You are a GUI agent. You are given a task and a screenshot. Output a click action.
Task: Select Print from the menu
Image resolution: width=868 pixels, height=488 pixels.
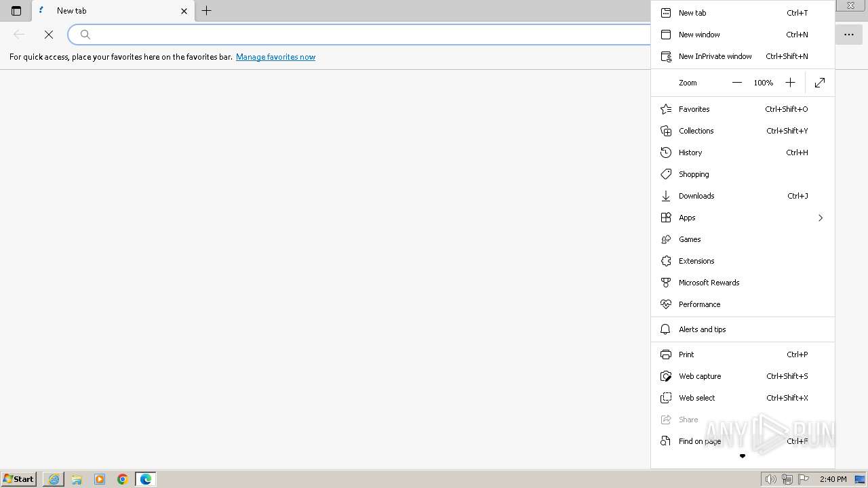[743, 354]
